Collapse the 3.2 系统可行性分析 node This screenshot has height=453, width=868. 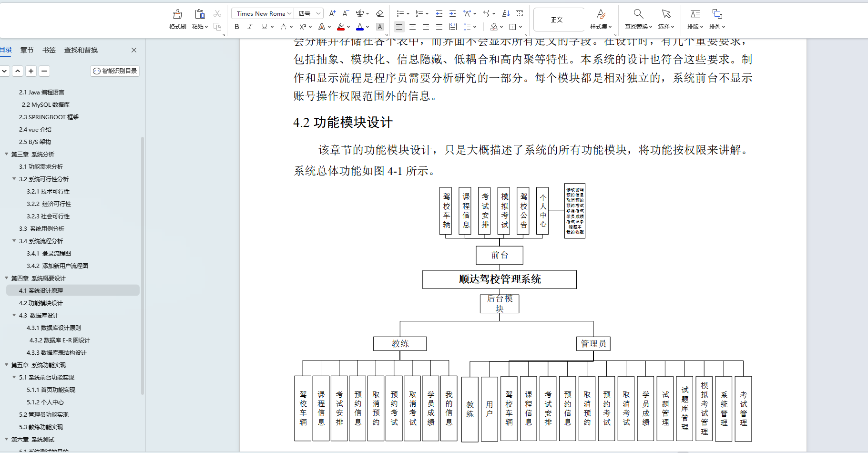(14, 179)
